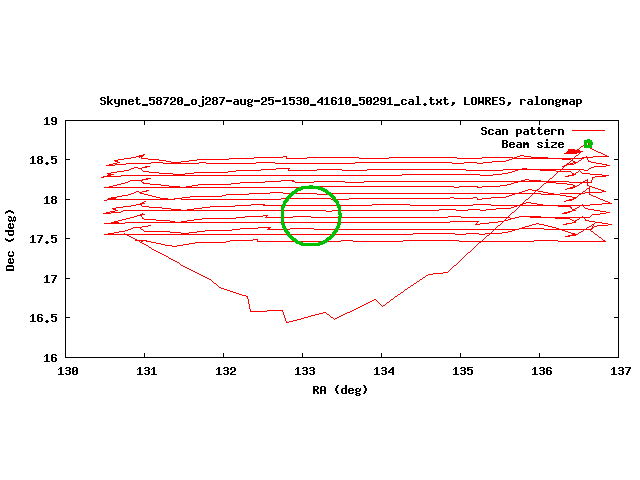Click the x-axis tick label 131
640x480 pixels.
[147, 371]
